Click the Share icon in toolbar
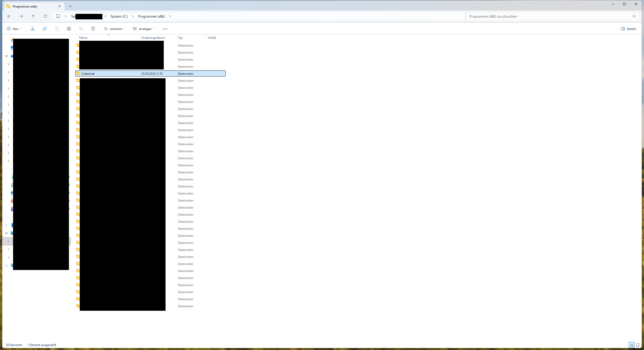The height and width of the screenshot is (350, 644). coord(81,29)
